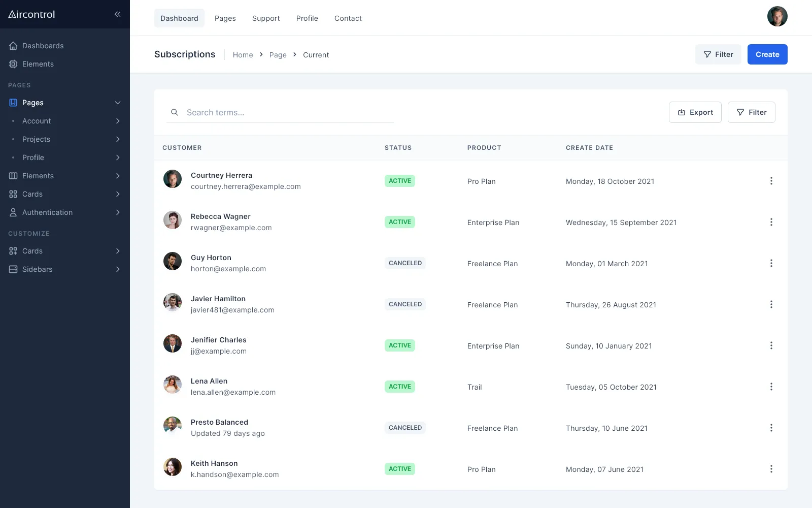This screenshot has width=812, height=508.
Task: Click Lena Allen's avatar photo
Action: pos(173,385)
